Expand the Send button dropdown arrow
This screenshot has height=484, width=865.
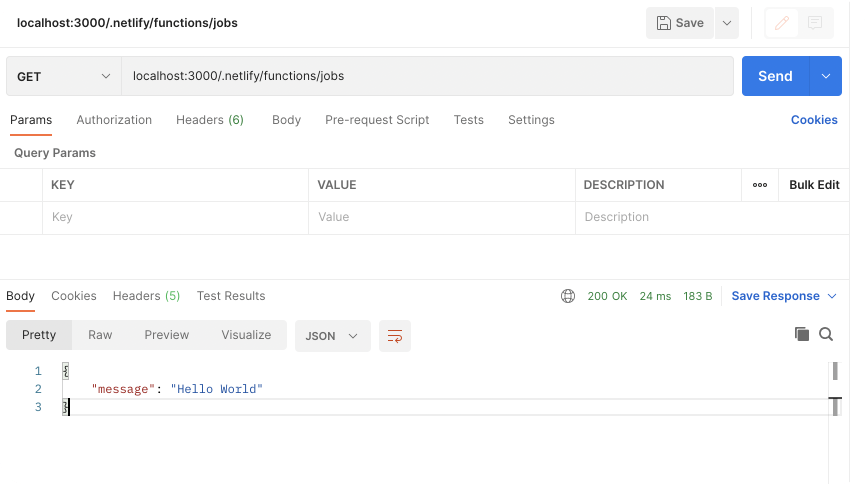(x=826, y=76)
